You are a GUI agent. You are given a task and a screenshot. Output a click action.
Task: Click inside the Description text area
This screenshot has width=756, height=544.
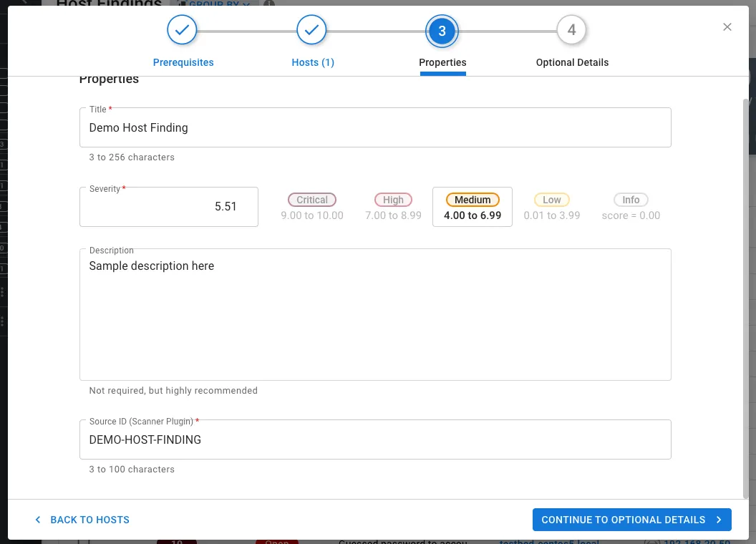pyautogui.click(x=375, y=314)
